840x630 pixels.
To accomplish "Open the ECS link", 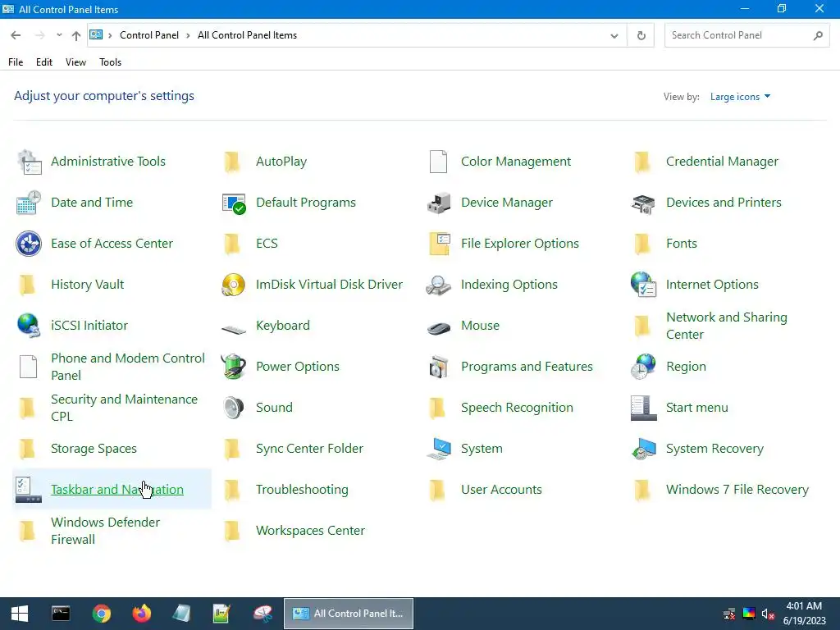I will [x=267, y=244].
